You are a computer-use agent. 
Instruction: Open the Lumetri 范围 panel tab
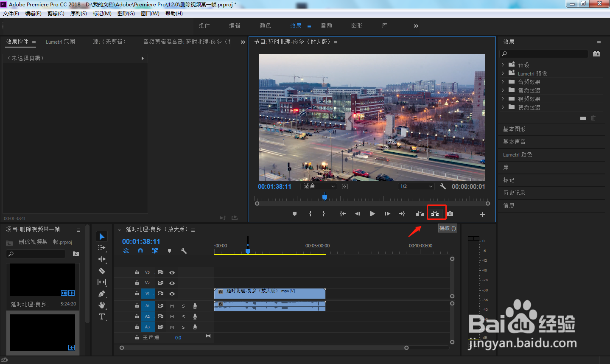[x=60, y=42]
